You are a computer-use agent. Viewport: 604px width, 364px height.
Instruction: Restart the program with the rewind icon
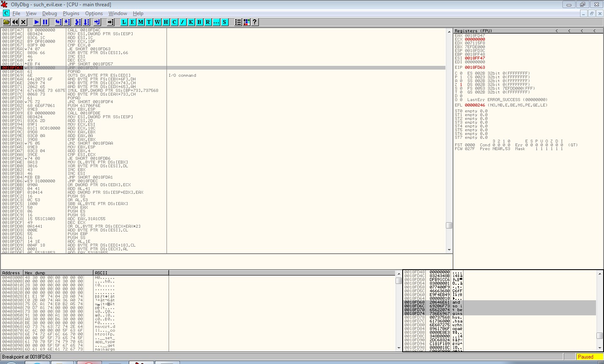[15, 22]
